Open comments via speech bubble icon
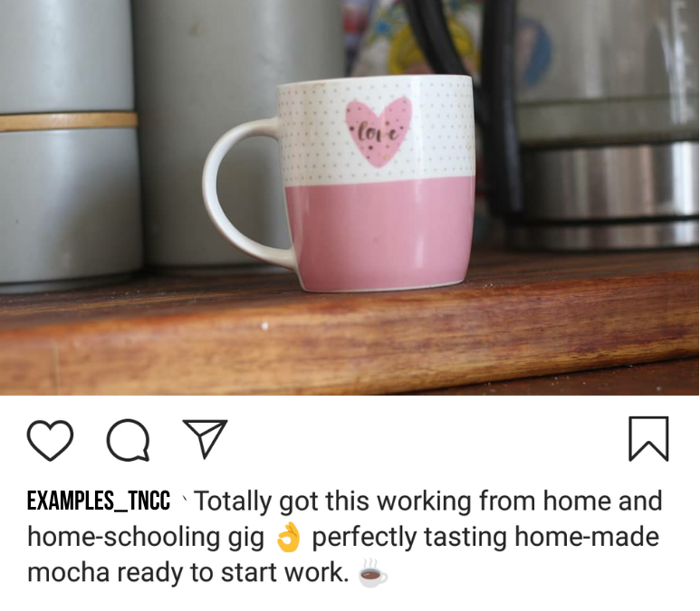The image size is (700, 611). pyautogui.click(x=128, y=440)
